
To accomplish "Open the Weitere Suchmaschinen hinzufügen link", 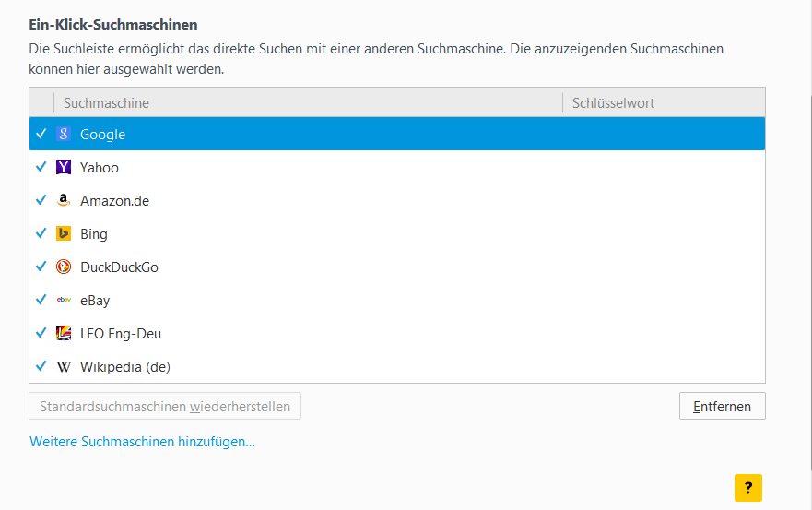I will (142, 442).
